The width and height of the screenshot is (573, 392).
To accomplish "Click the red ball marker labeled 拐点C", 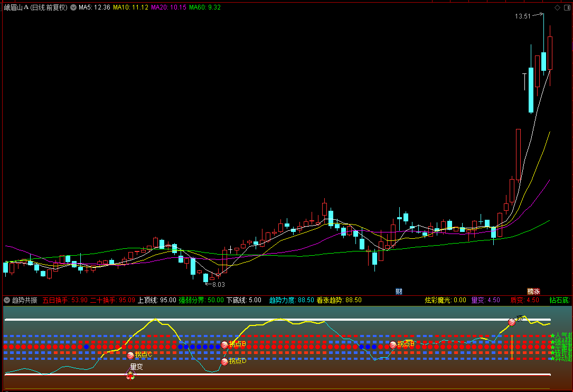I will point(130,355).
